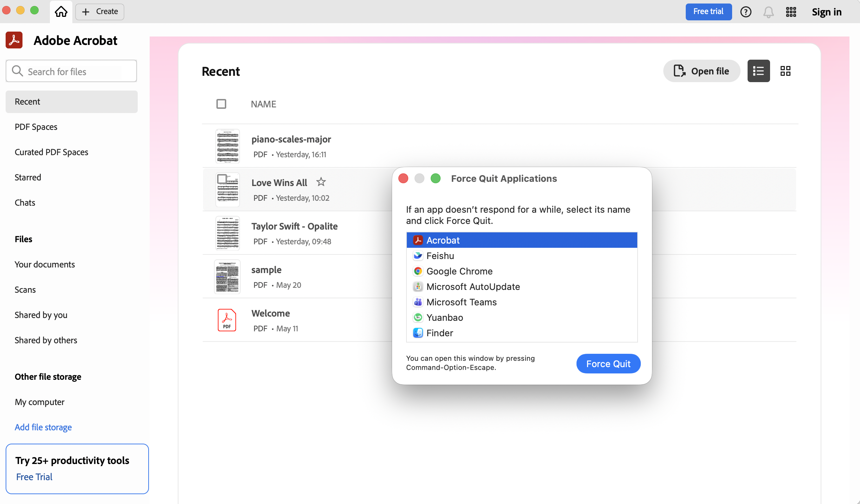Open Chats in the sidebar

[x=25, y=203]
